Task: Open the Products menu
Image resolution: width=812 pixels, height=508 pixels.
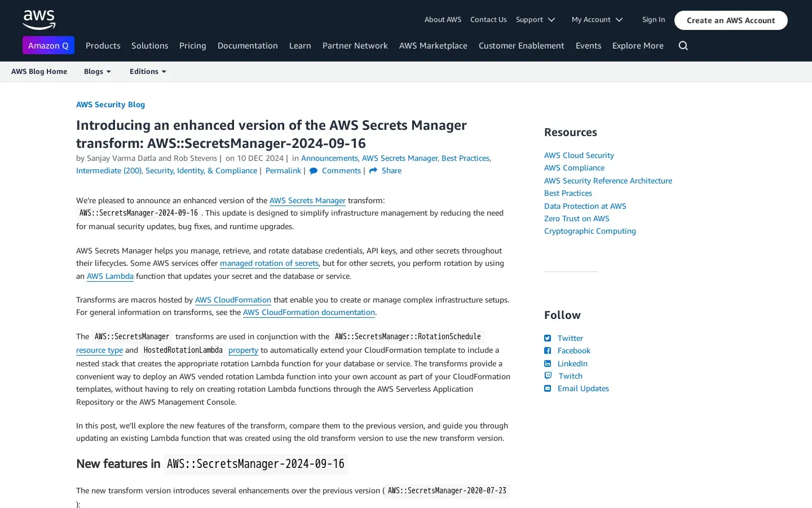Action: (x=103, y=46)
